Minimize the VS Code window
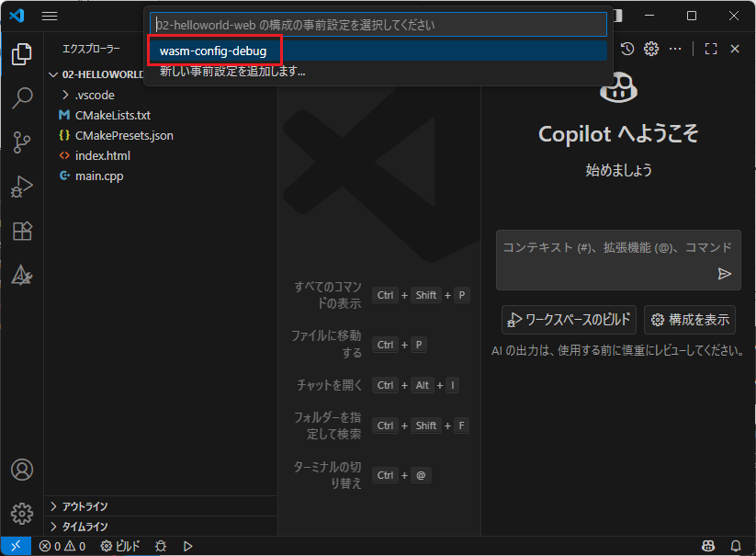The width and height of the screenshot is (756, 556). pos(649,16)
